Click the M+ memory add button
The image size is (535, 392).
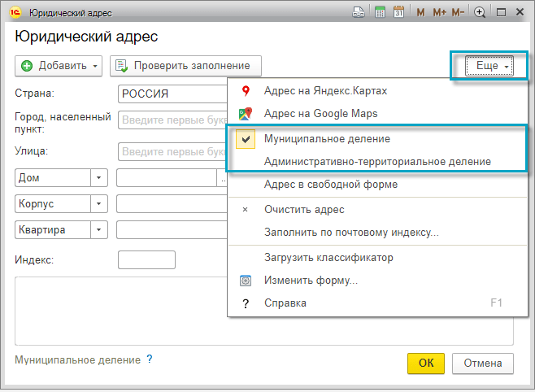[439, 13]
